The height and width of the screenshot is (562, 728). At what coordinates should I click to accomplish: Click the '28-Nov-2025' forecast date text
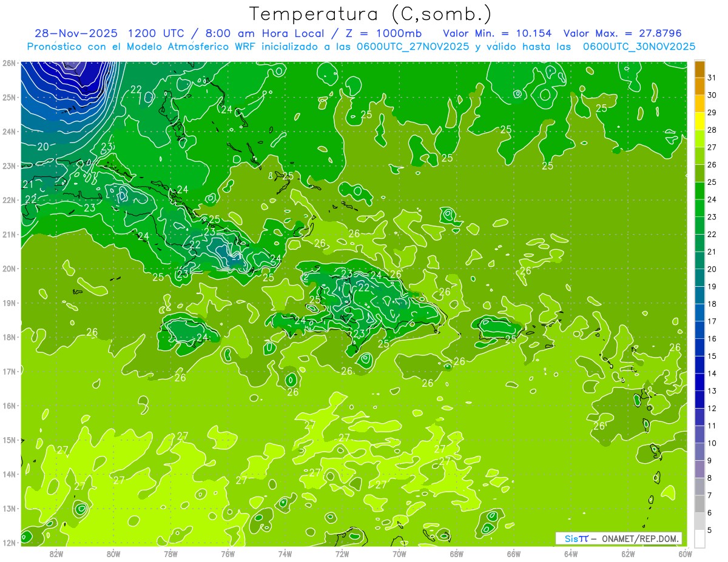pyautogui.click(x=76, y=33)
